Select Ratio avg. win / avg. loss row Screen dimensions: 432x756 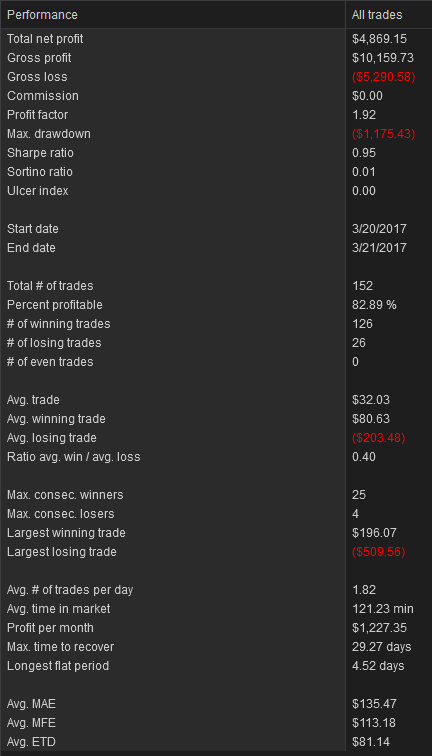(x=216, y=457)
